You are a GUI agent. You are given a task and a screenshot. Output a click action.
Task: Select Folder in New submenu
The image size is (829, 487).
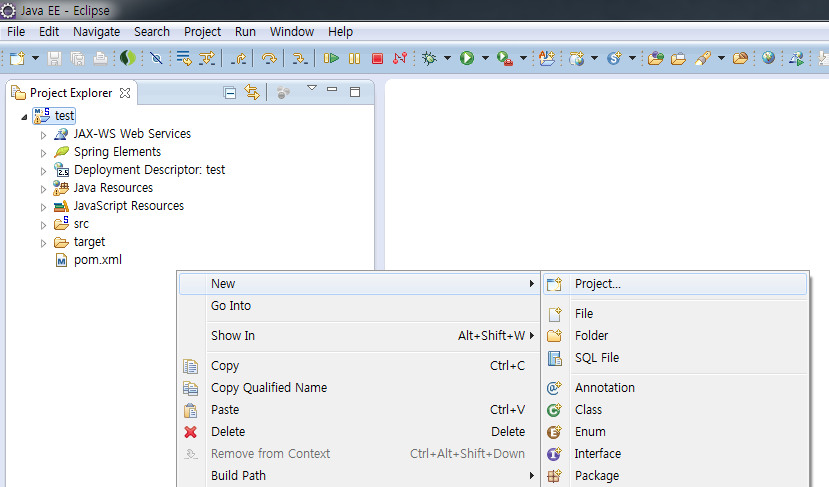pos(675,336)
